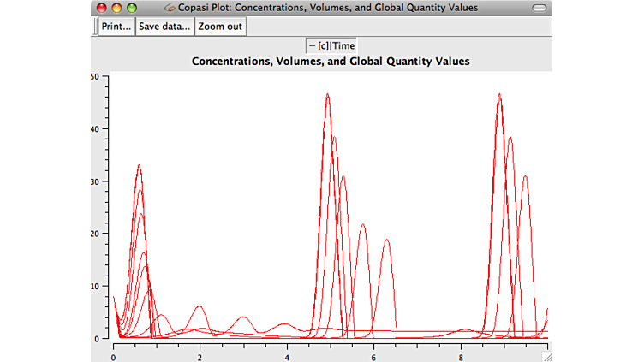Click the Print... toolbar button

tap(116, 27)
